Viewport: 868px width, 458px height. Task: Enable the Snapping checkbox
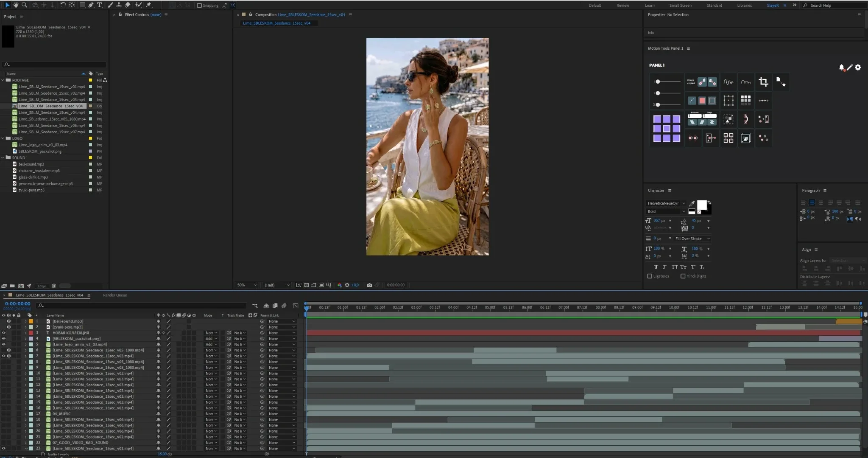click(199, 6)
